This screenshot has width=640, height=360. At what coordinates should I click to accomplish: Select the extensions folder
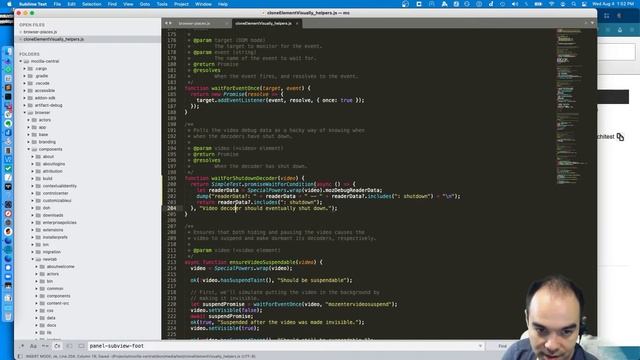coord(53,230)
